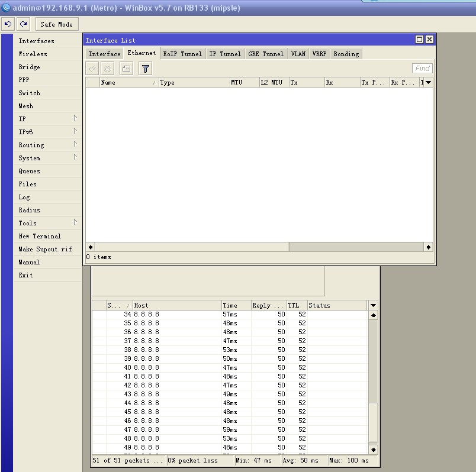476x472 pixels.
Task: Click ping list vertical scrollbar thumb
Action: point(373,422)
